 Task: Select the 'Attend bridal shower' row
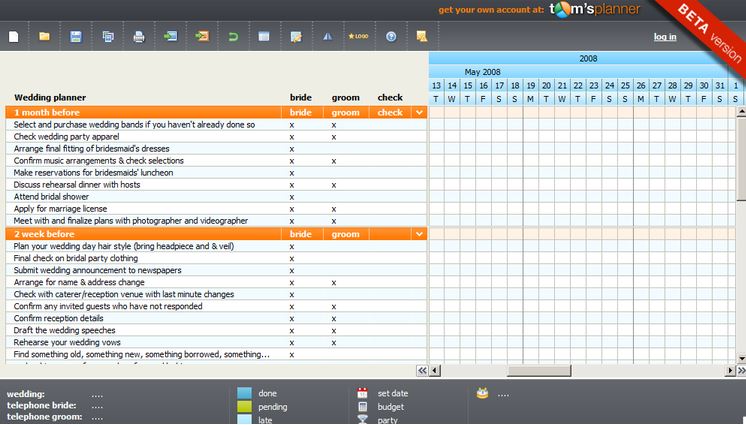click(216, 197)
